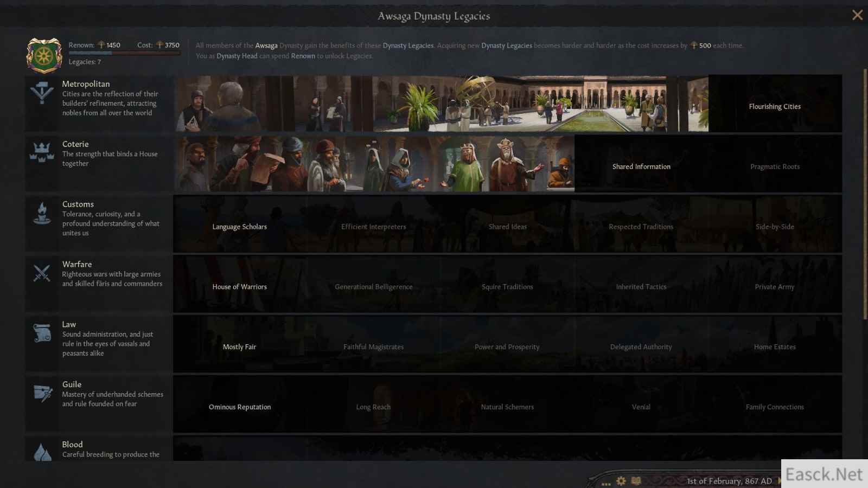This screenshot has width=868, height=488.
Task: Select the House of Warriors legacy
Action: (239, 287)
